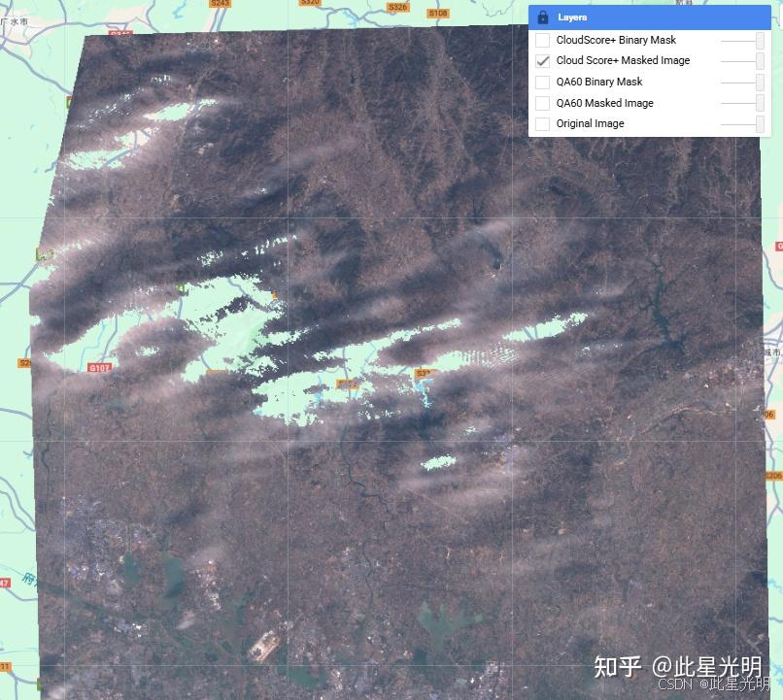Click the lock icon on the Layers panel
This screenshot has height=700, width=783.
(x=540, y=17)
